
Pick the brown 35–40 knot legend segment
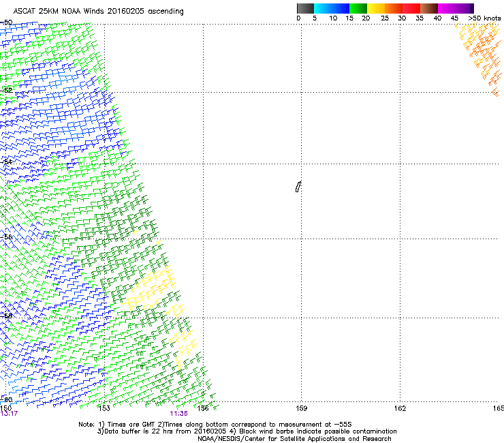click(x=429, y=8)
